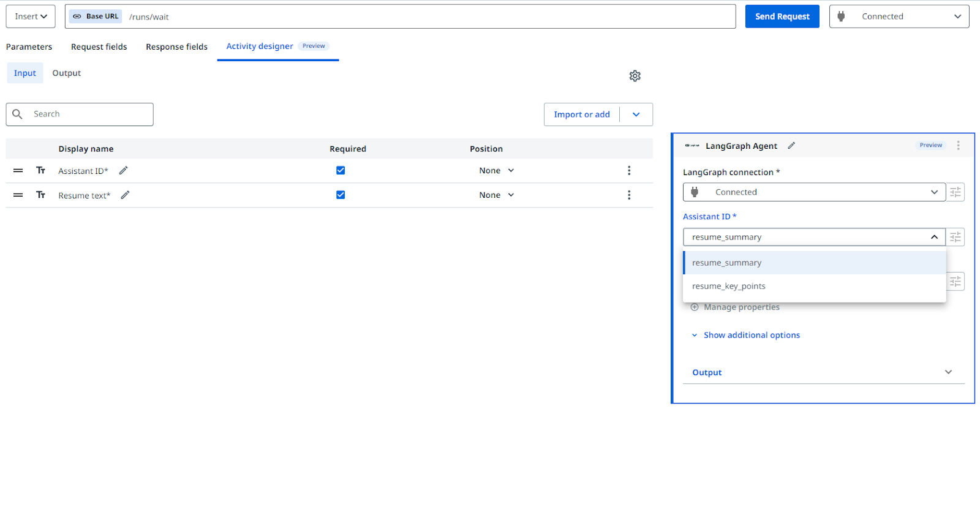Viewport: 980px width, 523px height.
Task: Grab the drag handle for Assistant ID row
Action: [x=18, y=171]
